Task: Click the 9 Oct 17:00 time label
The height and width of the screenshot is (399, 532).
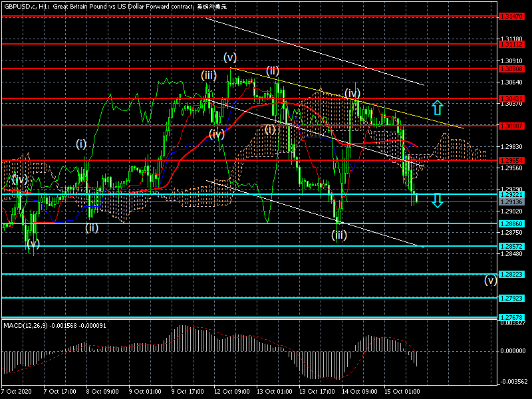Action: click(x=188, y=391)
